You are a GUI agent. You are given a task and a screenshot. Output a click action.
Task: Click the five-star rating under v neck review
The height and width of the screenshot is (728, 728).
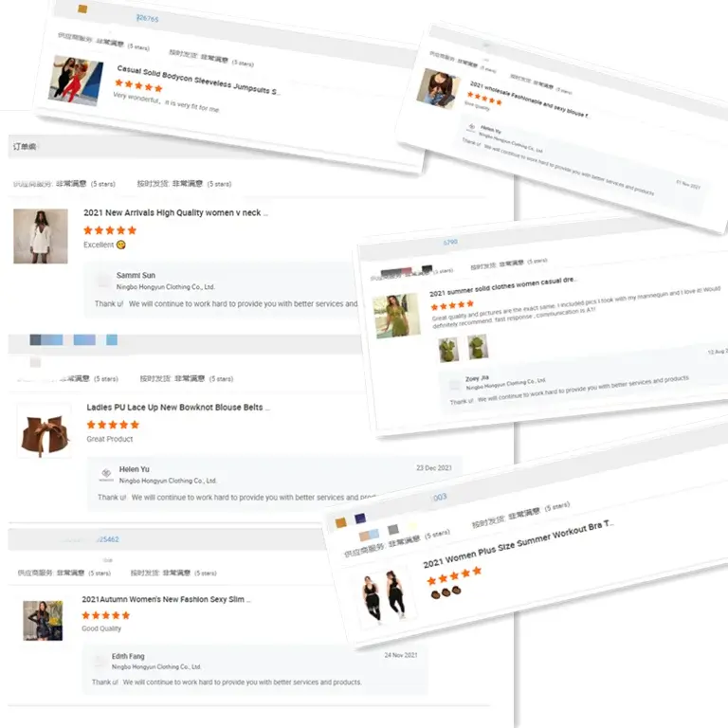[x=110, y=230]
